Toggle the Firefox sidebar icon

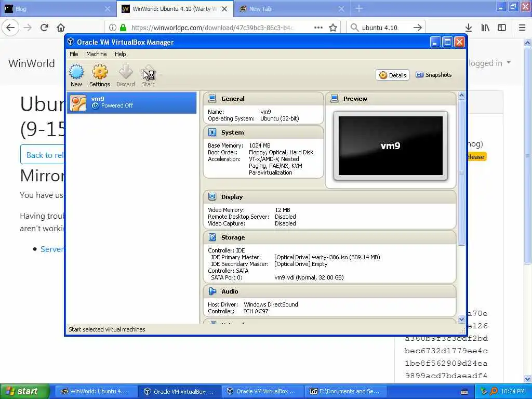[x=502, y=28]
